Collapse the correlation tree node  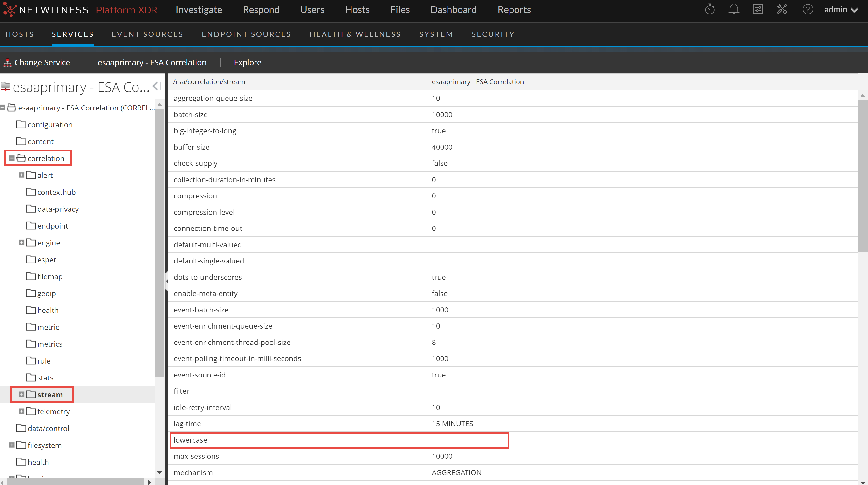point(12,158)
